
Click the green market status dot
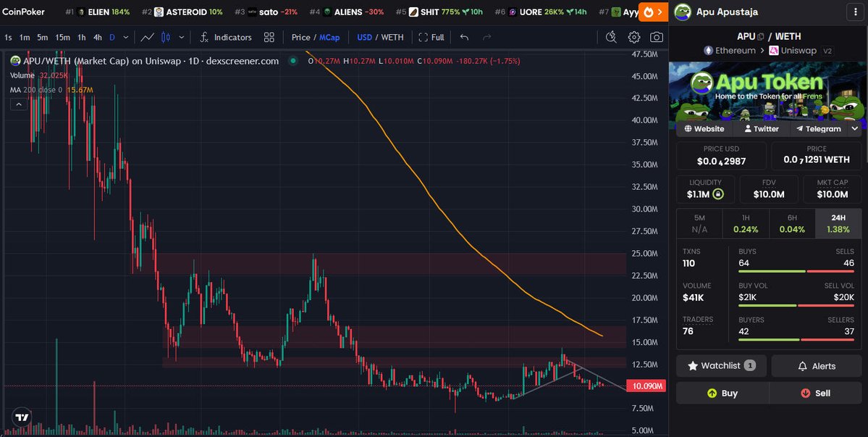click(x=293, y=61)
